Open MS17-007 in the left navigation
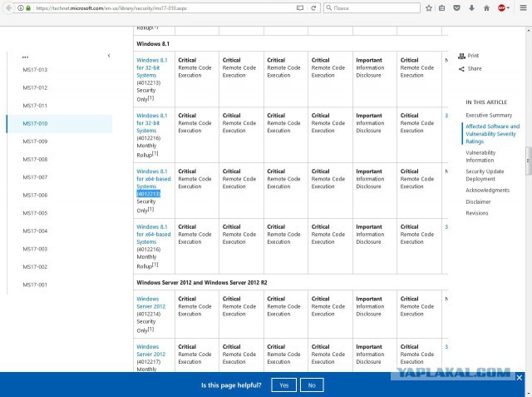Viewport: 532px width, 397px height. tap(35, 177)
